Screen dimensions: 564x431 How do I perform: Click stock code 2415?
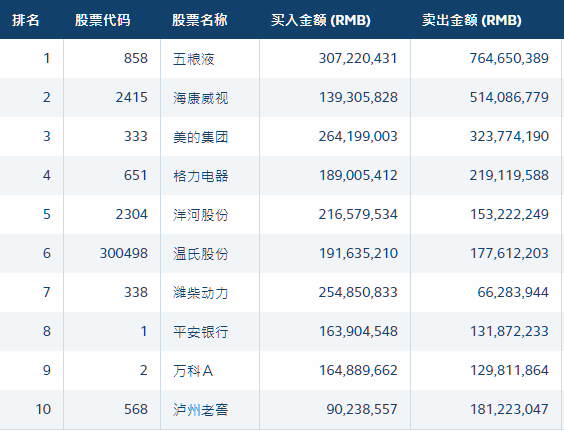(x=132, y=97)
